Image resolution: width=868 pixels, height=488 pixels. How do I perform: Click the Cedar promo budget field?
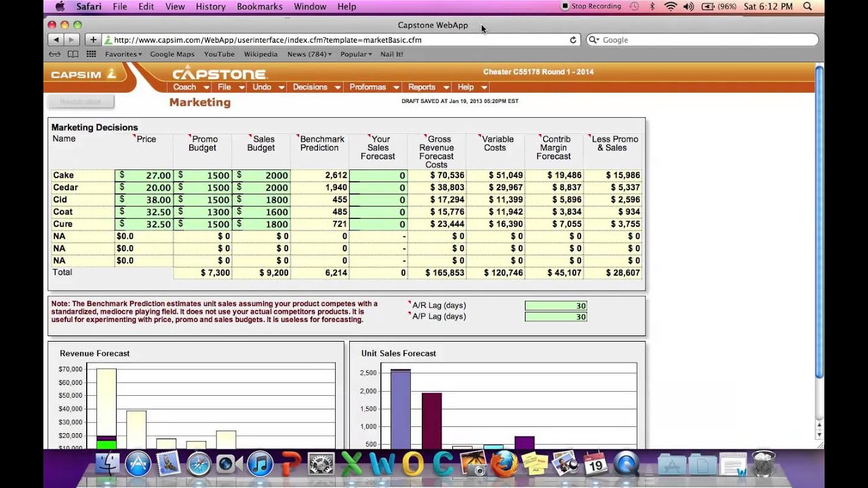pyautogui.click(x=203, y=188)
